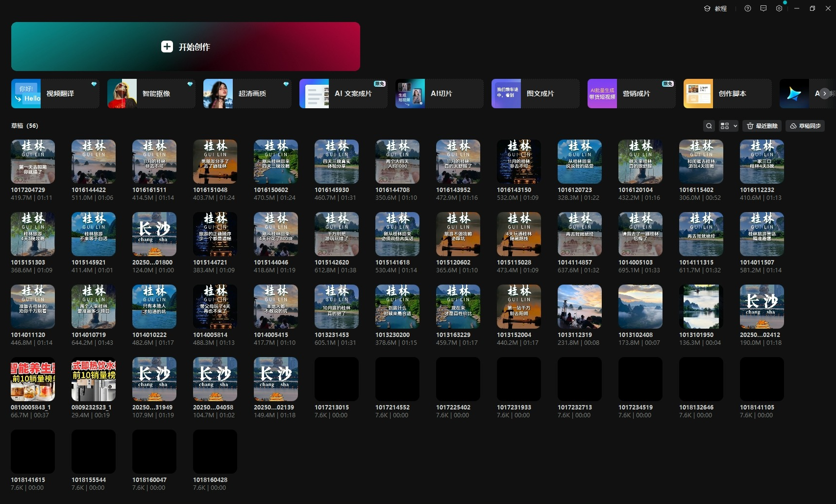Image resolution: width=836 pixels, height=504 pixels.
Task: Launch the AI切片 tool
Action: click(x=439, y=94)
